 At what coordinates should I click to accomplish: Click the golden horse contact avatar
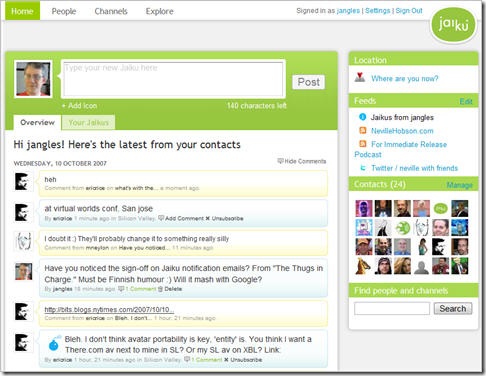click(364, 266)
